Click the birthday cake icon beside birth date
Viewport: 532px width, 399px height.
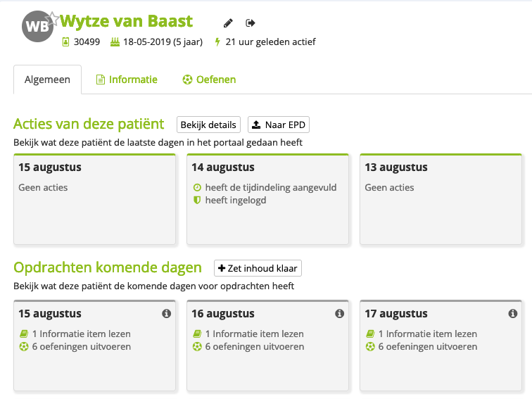tap(115, 42)
